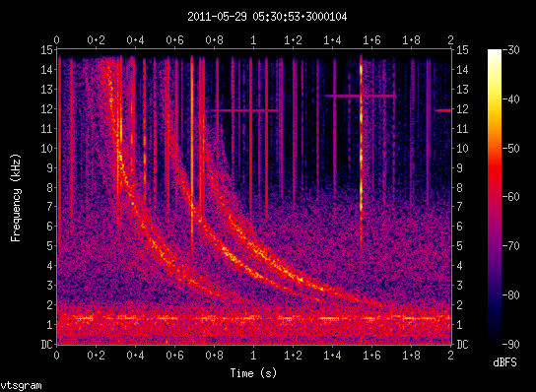The image size is (536, 392).
Task: Click the 15 kHz tick on left axis
Action: (47, 50)
